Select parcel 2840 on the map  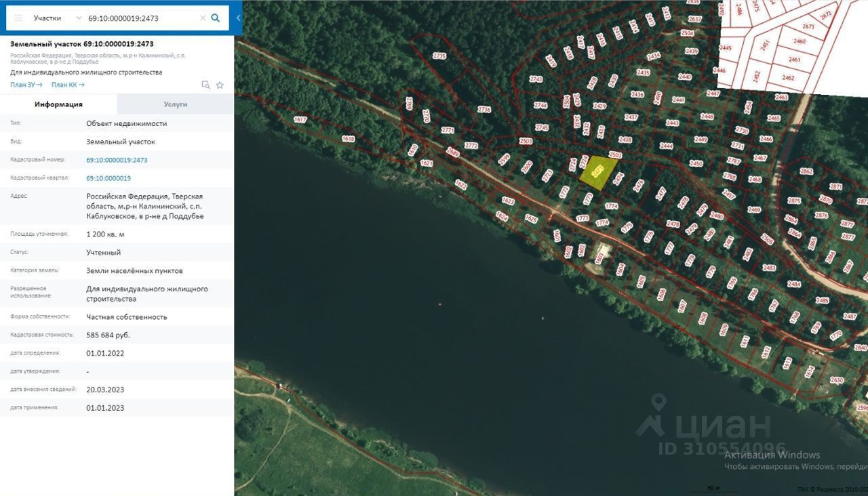[861, 348]
